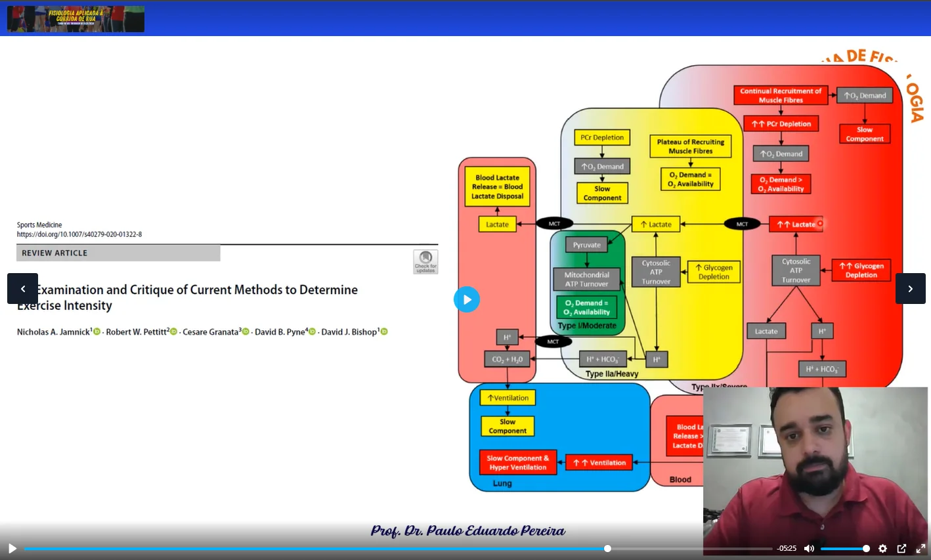Image resolution: width=931 pixels, height=560 pixels.
Task: Open video in pop-out window
Action: click(x=901, y=548)
